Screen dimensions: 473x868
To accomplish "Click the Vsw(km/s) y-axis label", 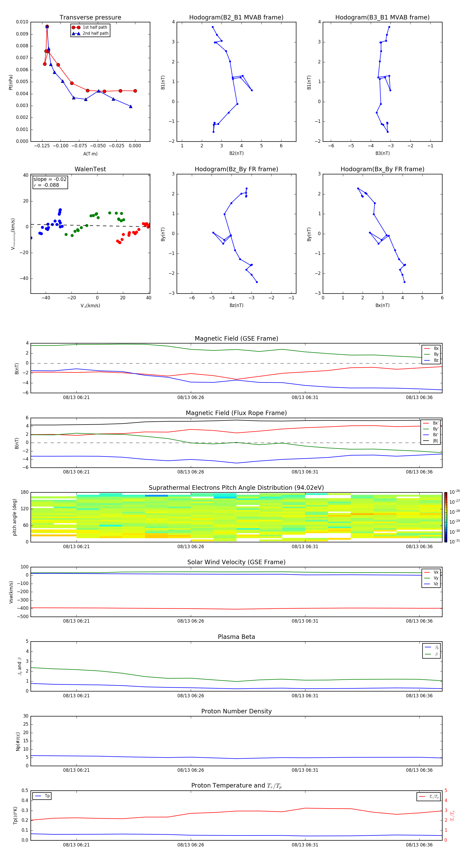I will tap(11, 592).
